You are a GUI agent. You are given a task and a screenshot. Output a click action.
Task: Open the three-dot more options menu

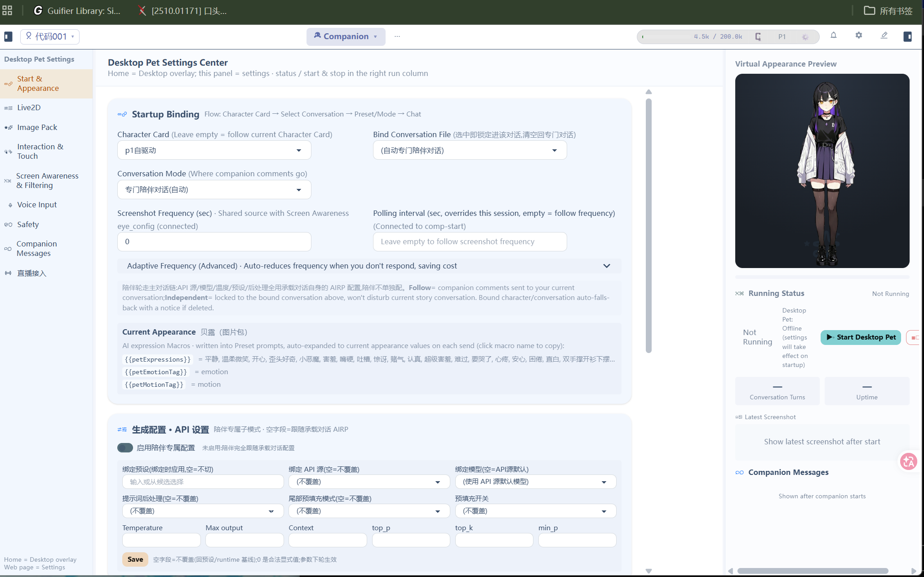tap(397, 36)
